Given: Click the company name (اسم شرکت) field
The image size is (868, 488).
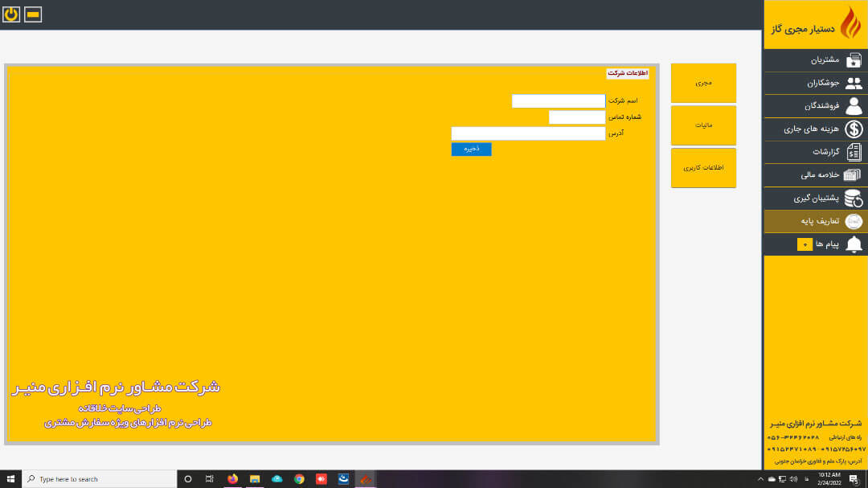Looking at the screenshot, I should [x=558, y=101].
